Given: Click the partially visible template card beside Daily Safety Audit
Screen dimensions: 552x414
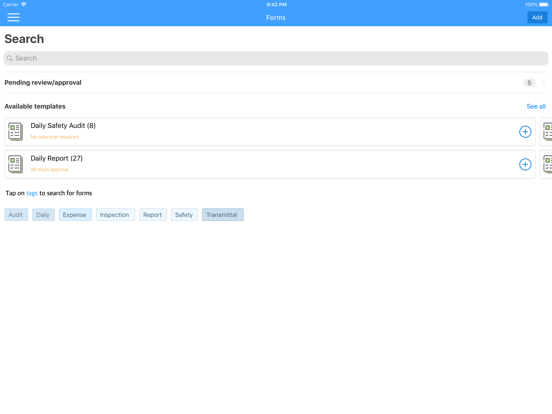Looking at the screenshot, I should tap(546, 132).
